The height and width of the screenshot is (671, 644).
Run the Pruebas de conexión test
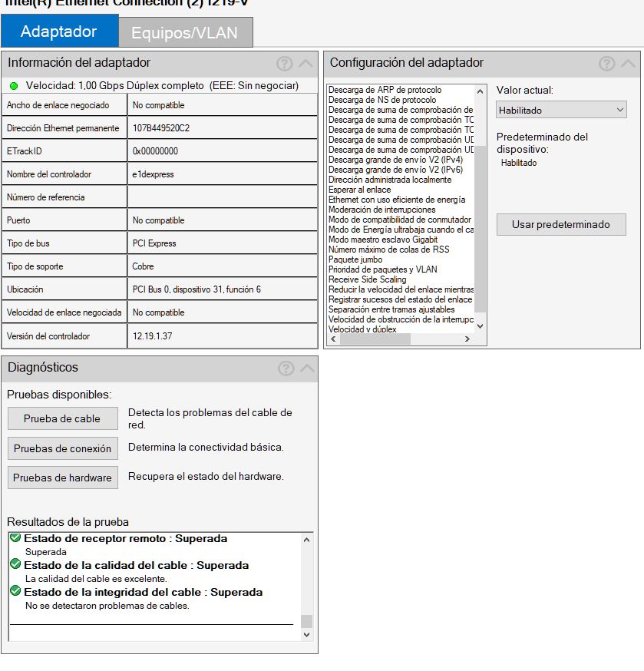(62, 448)
